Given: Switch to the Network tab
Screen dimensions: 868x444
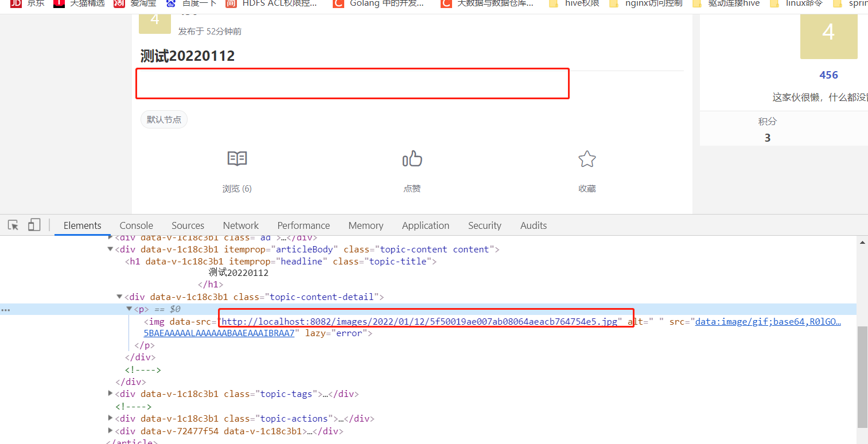Looking at the screenshot, I should (241, 225).
